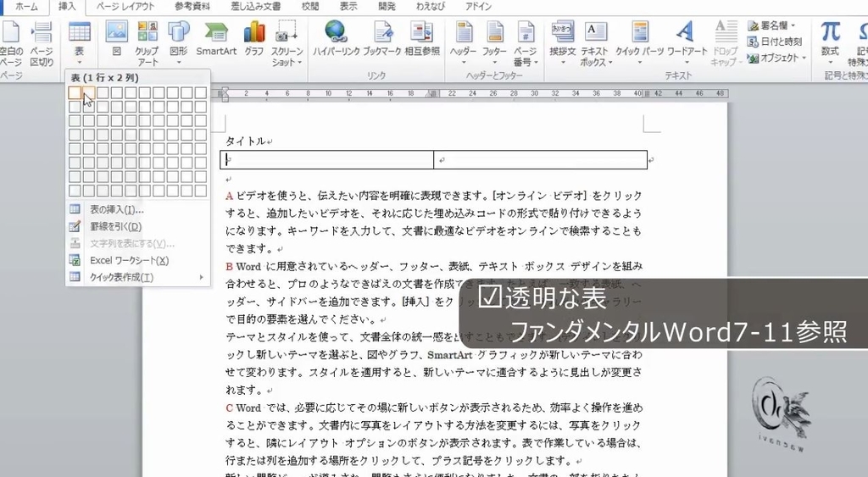Switch to 表示 tab
The image size is (868, 477).
click(x=348, y=7)
